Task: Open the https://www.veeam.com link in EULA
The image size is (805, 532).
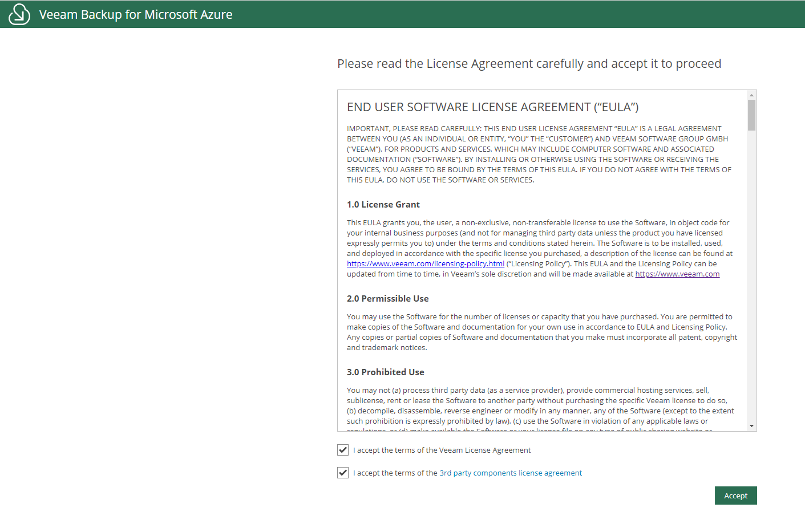Action: pos(677,274)
